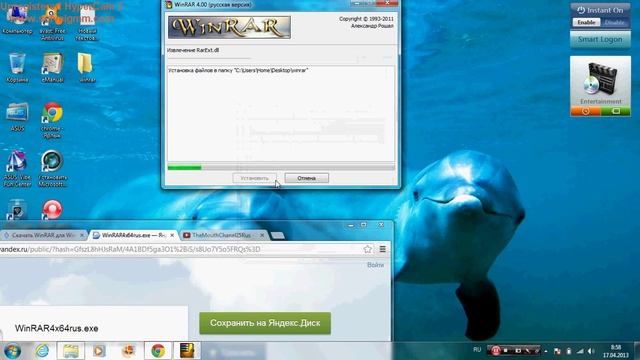640x360 pixels.
Task: Open the ASUS Vibe Fun Center icon
Action: click(x=17, y=169)
